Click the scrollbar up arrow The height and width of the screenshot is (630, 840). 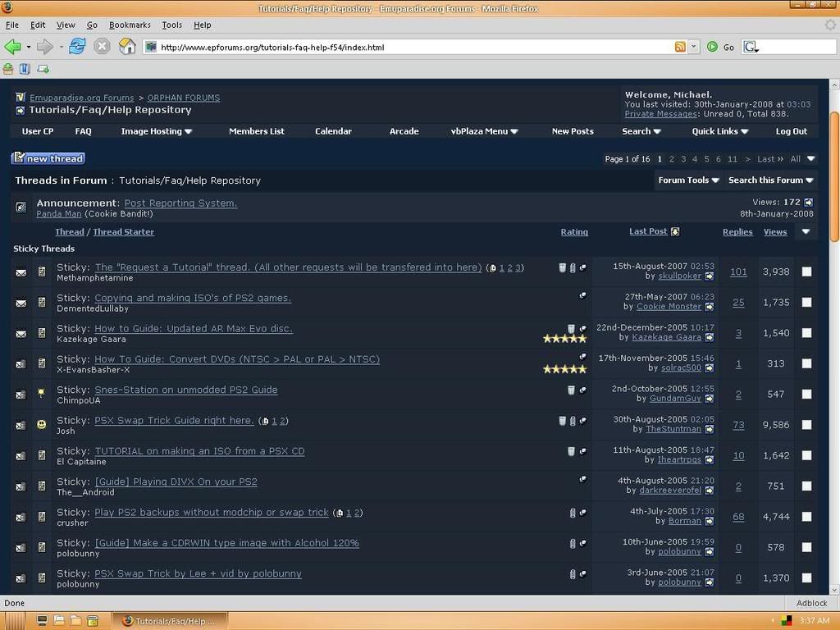pyautogui.click(x=834, y=84)
